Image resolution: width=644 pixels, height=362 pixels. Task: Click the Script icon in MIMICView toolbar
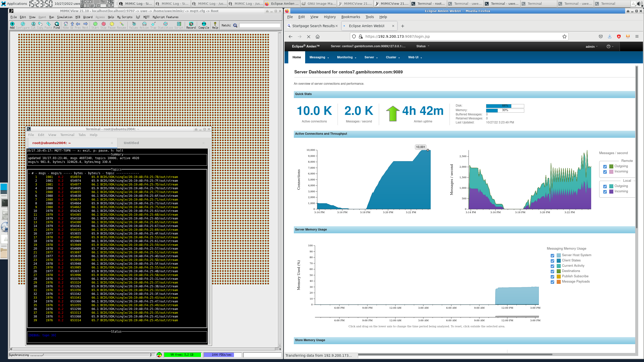(x=179, y=25)
